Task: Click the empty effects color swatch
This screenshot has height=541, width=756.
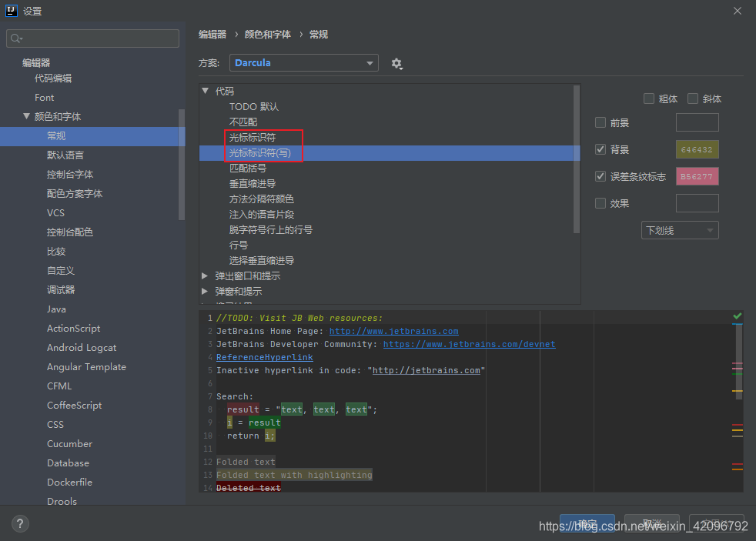Action: pos(697,203)
